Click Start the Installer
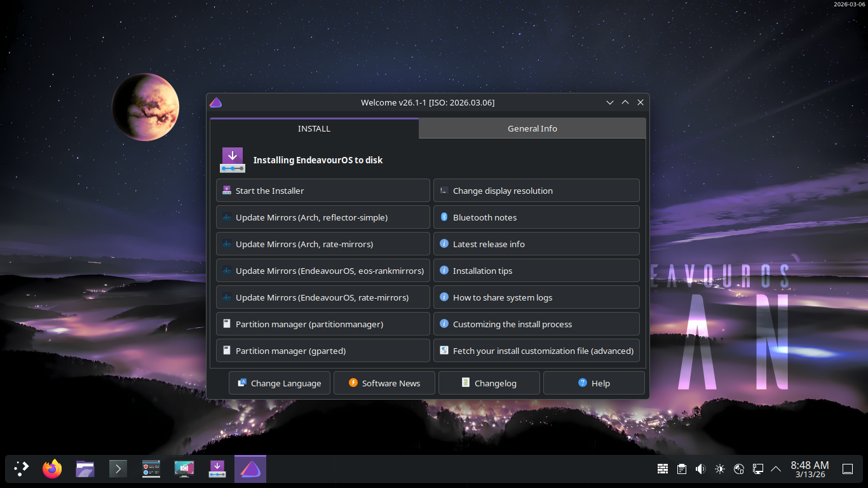The height and width of the screenshot is (488, 868). click(323, 191)
